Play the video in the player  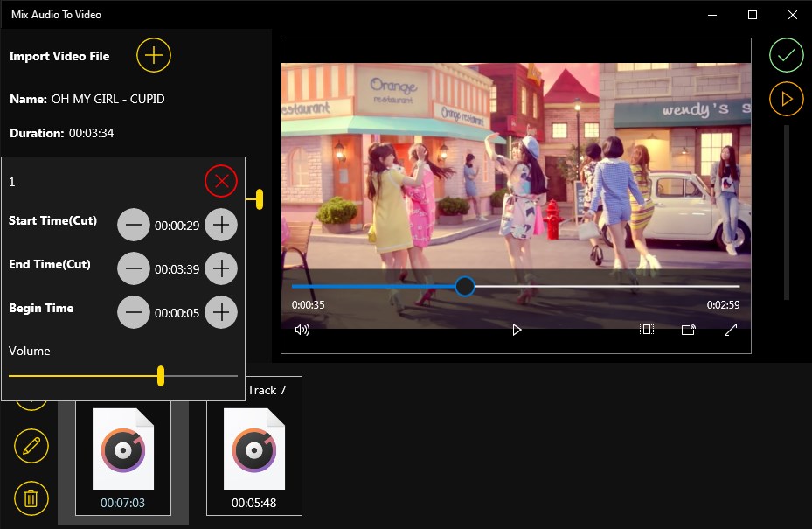click(517, 330)
